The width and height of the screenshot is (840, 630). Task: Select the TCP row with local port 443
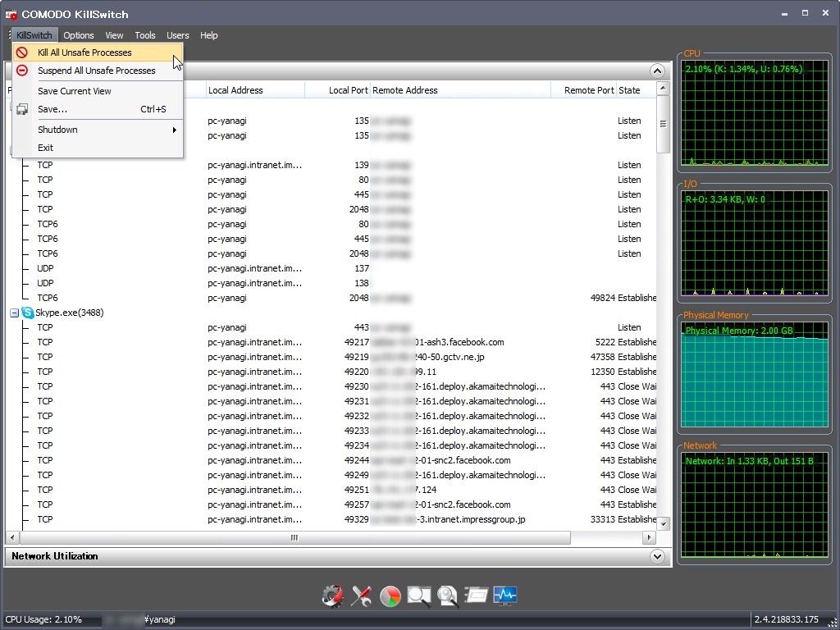332,327
